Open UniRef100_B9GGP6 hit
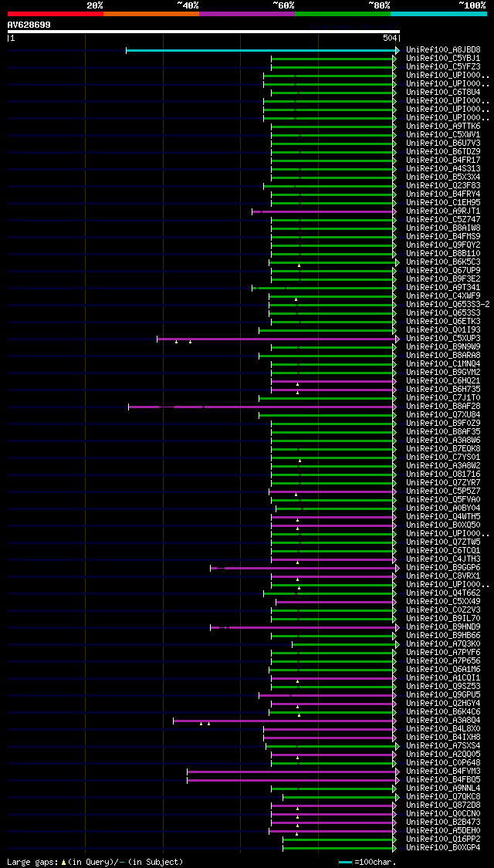This screenshot has width=494, height=868. [x=443, y=567]
